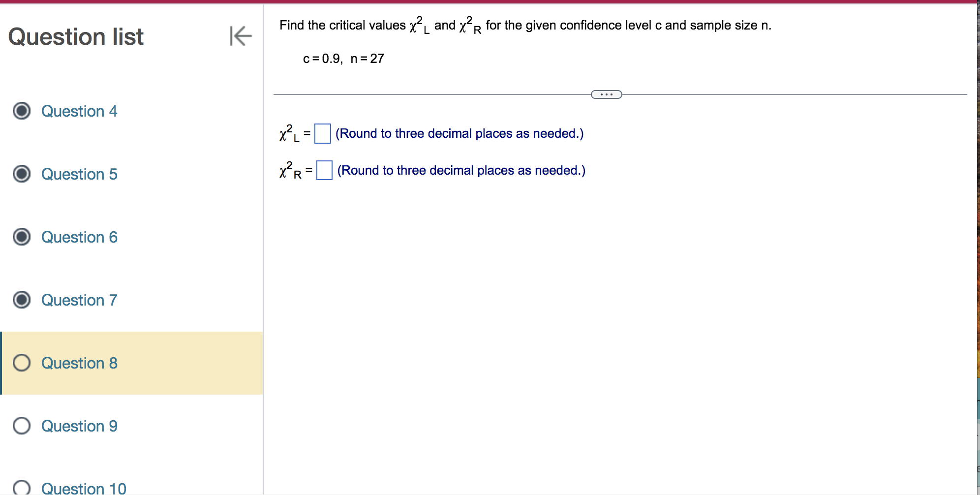
Task: Click the unfilled circle next to Question 9
Action: pyautogui.click(x=21, y=426)
